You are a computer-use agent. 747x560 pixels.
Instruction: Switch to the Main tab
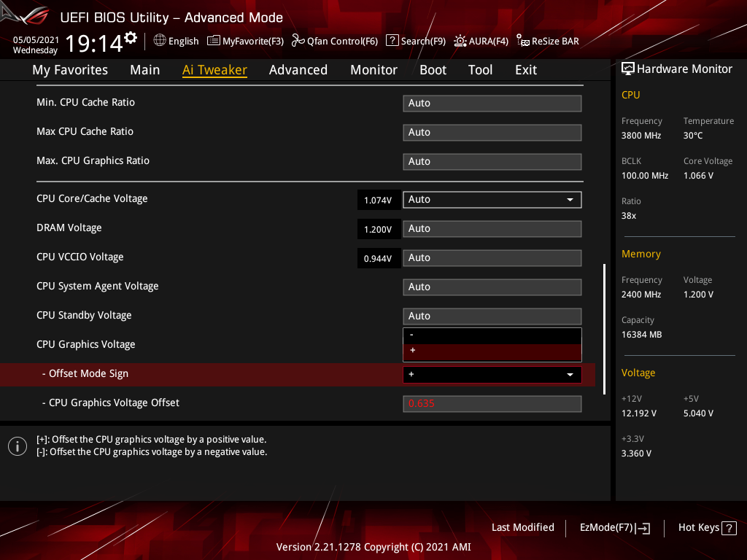145,70
